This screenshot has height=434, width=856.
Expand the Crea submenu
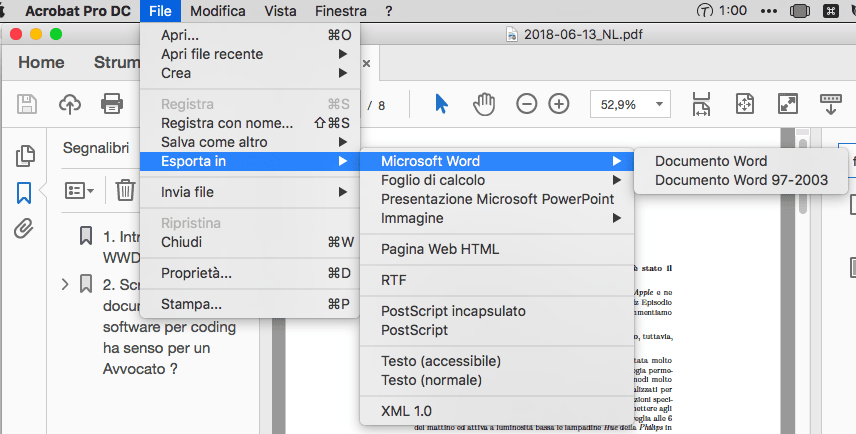click(250, 73)
